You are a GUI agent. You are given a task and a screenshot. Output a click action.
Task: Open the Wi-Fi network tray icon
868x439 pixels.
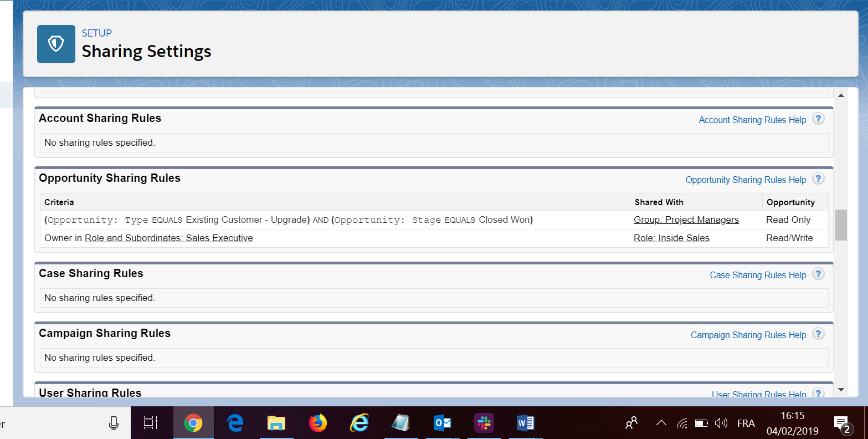point(682,423)
